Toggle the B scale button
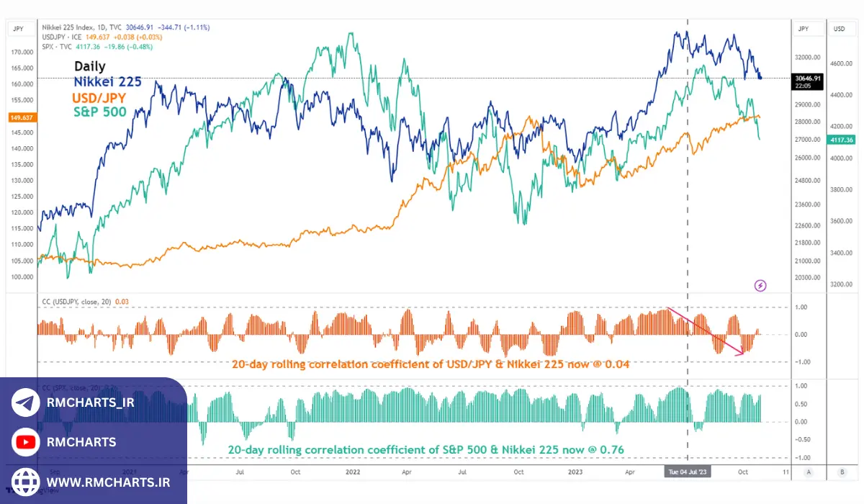The width and height of the screenshot is (864, 504). click(841, 472)
